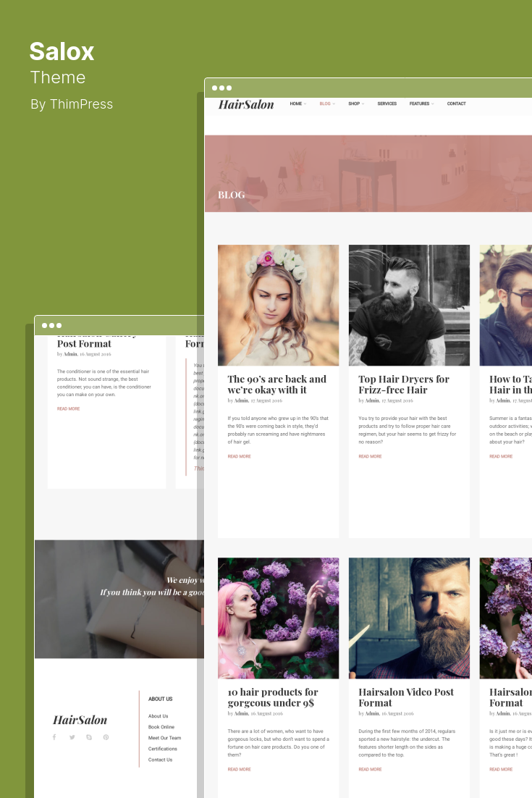Open bearded man with comb thumbnail
532x798 pixels.
pyautogui.click(x=410, y=618)
